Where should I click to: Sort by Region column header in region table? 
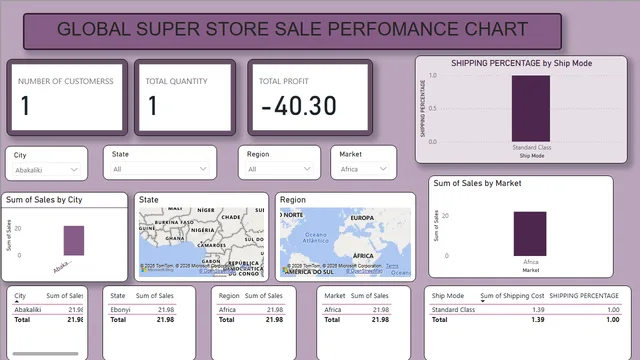pos(229,296)
